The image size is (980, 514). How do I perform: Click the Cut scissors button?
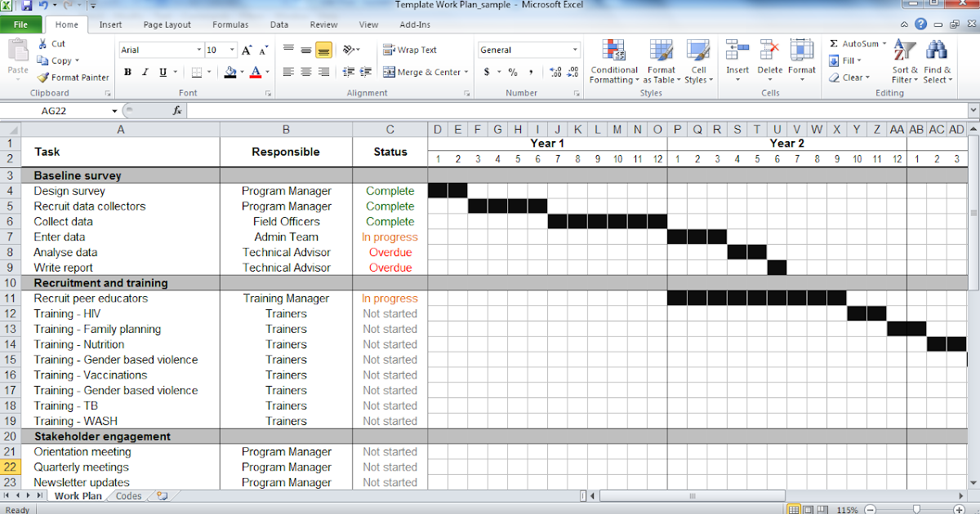coord(51,44)
